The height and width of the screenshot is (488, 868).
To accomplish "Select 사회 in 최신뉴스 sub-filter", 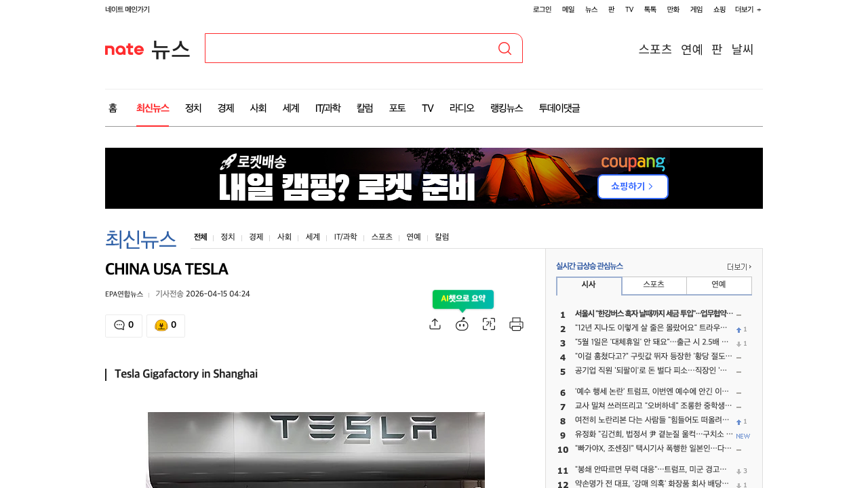I will point(284,237).
